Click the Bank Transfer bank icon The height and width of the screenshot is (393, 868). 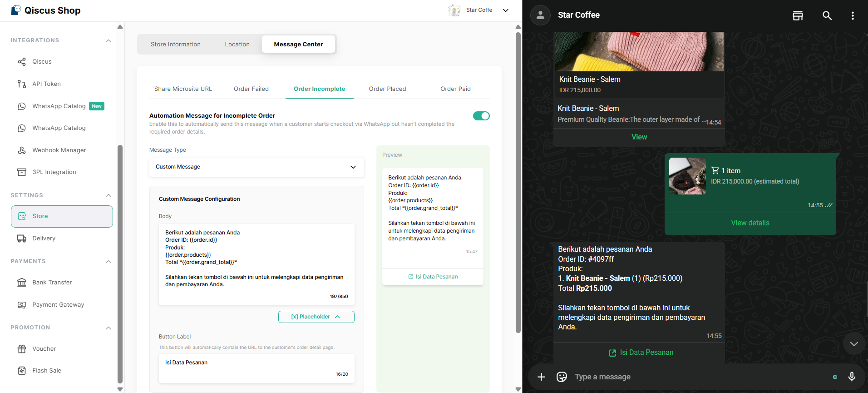tap(22, 283)
